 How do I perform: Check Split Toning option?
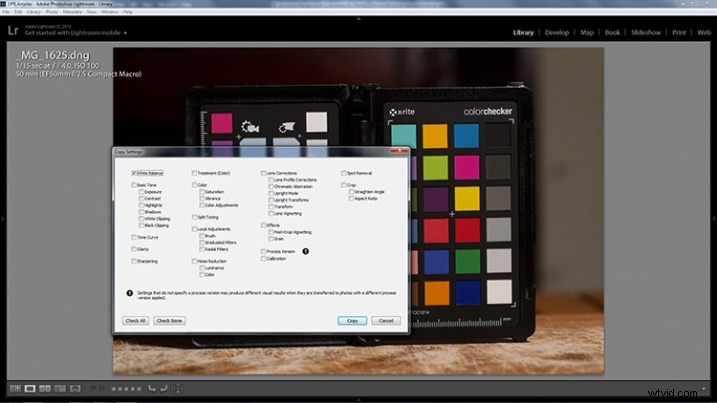point(194,217)
